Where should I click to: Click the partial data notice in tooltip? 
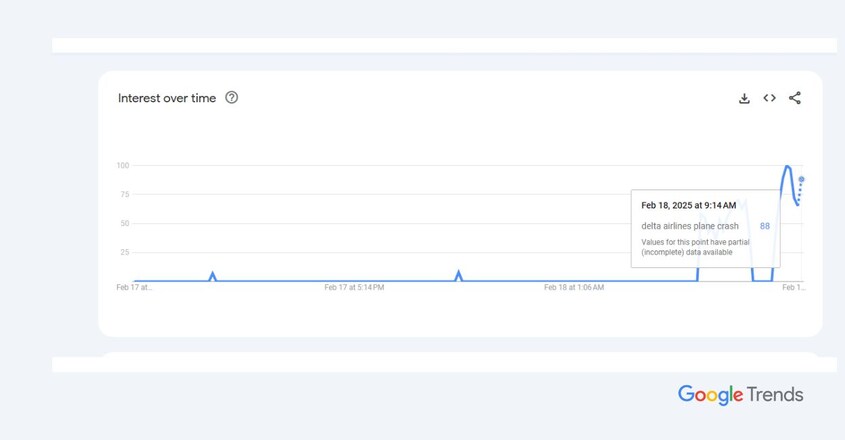(695, 247)
